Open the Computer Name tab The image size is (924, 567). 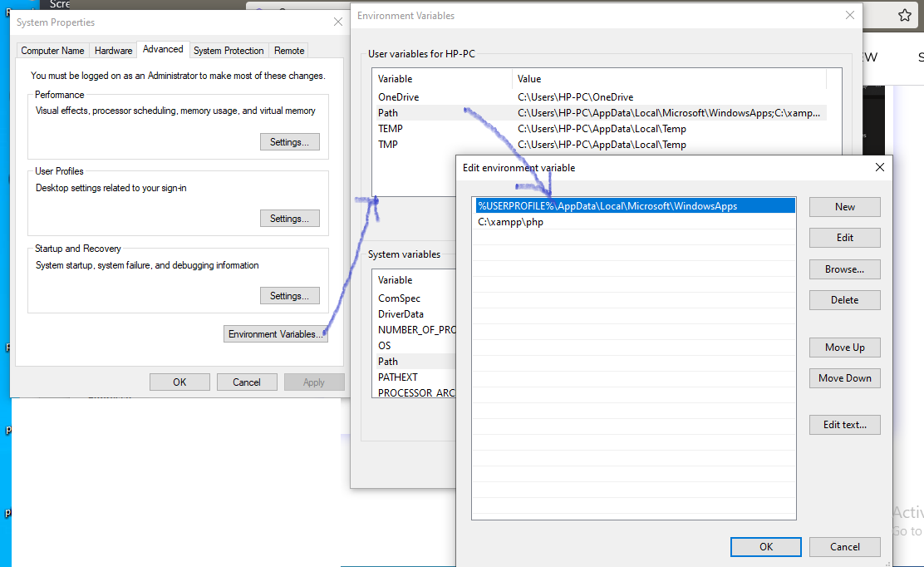point(52,51)
